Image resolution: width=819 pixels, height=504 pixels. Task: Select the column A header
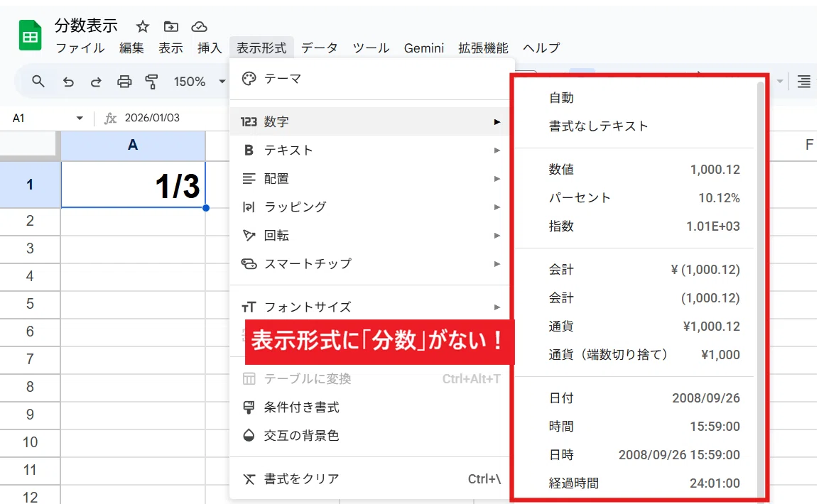134,145
